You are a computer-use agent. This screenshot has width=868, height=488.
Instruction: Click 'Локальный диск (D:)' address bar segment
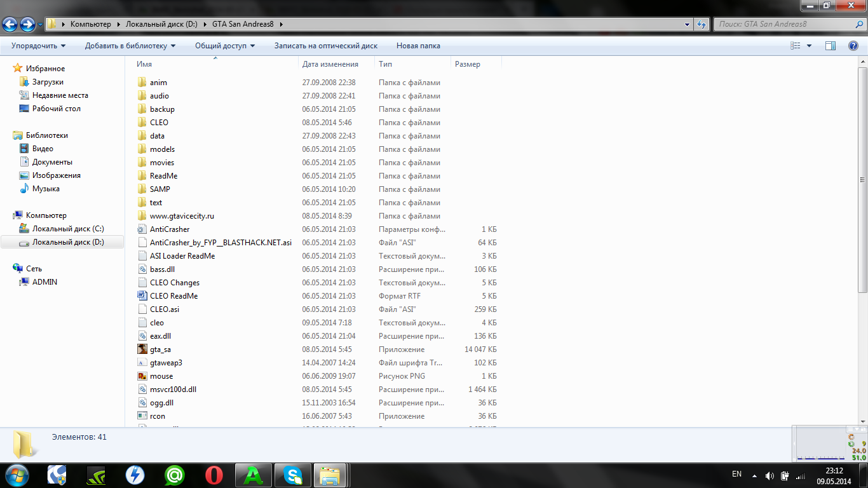point(162,24)
